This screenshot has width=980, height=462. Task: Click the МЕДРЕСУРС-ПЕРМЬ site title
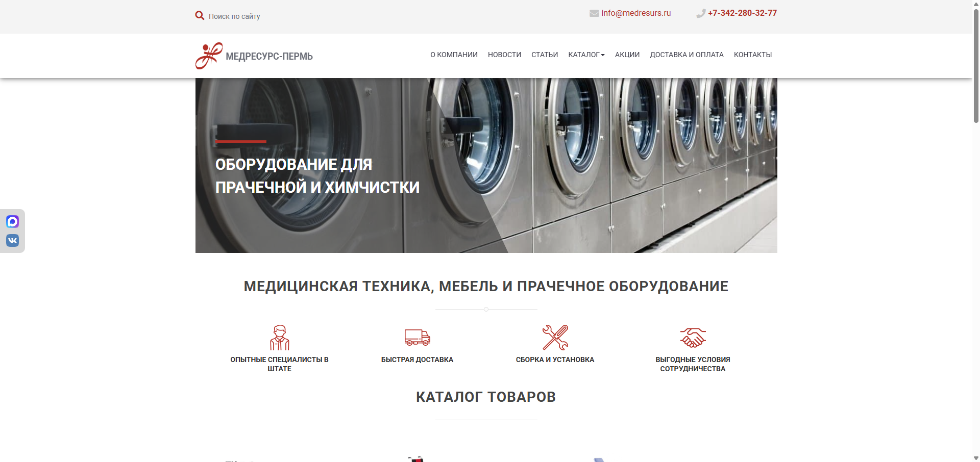(269, 56)
